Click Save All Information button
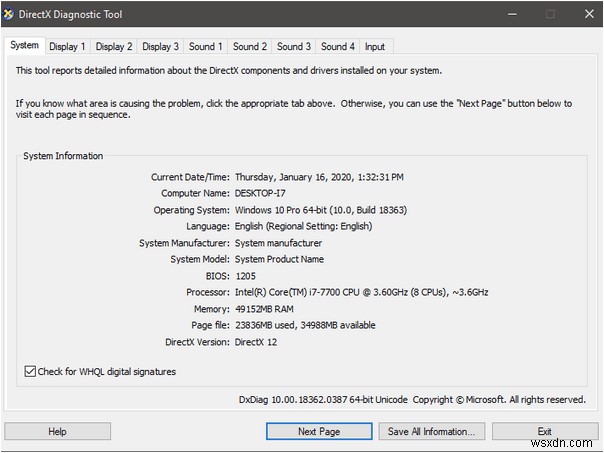The height and width of the screenshot is (453, 604). tap(431, 431)
